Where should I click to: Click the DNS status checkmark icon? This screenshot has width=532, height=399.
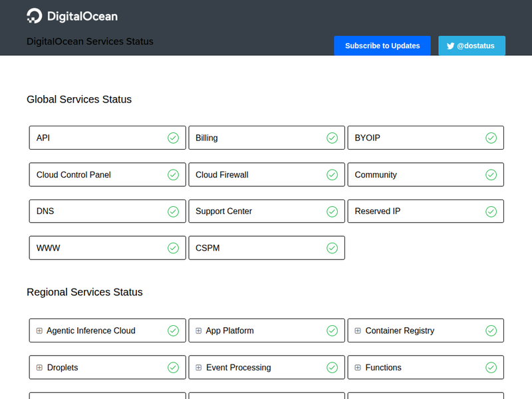pos(173,211)
